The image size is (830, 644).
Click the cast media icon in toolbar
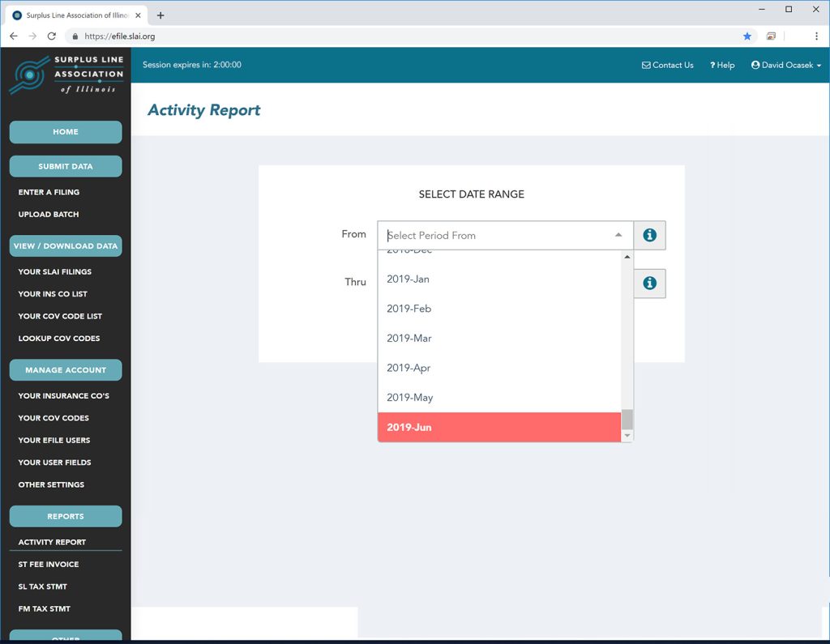click(771, 36)
